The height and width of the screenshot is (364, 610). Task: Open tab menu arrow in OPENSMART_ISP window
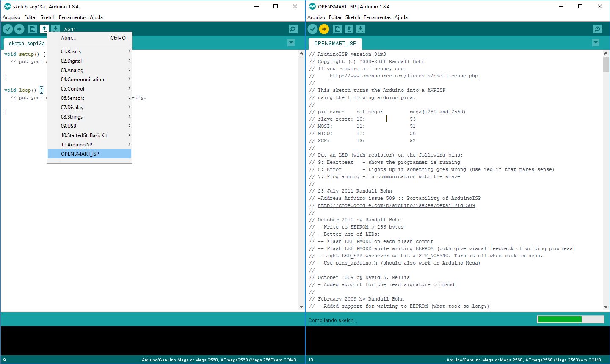tap(596, 43)
